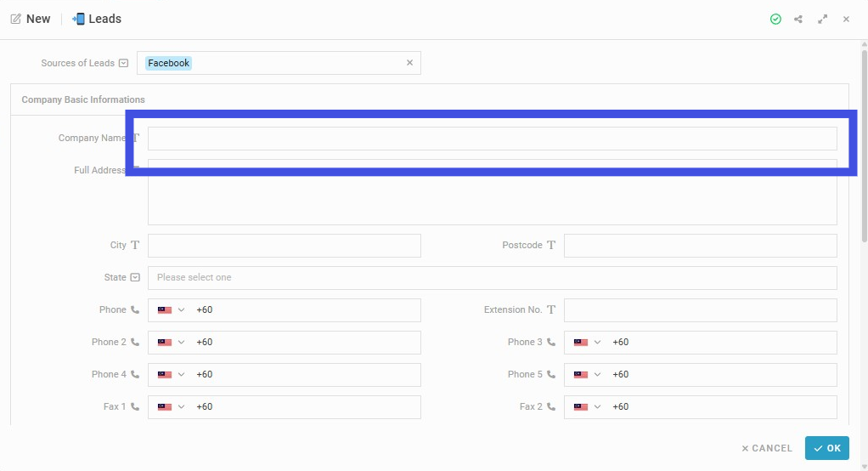Open country code dropdown for Fax 2
868x471 pixels.
click(x=588, y=406)
